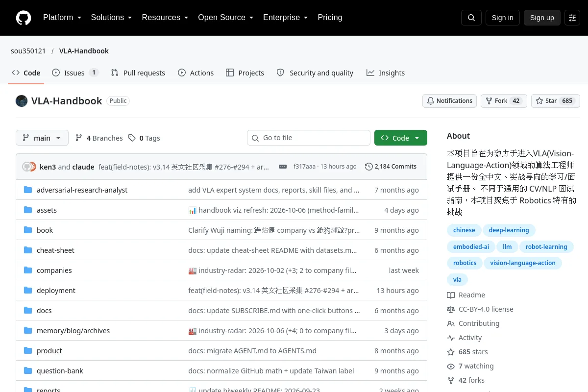This screenshot has width=588, height=392.
Task: Open the main branch dropdown
Action: 42,138
